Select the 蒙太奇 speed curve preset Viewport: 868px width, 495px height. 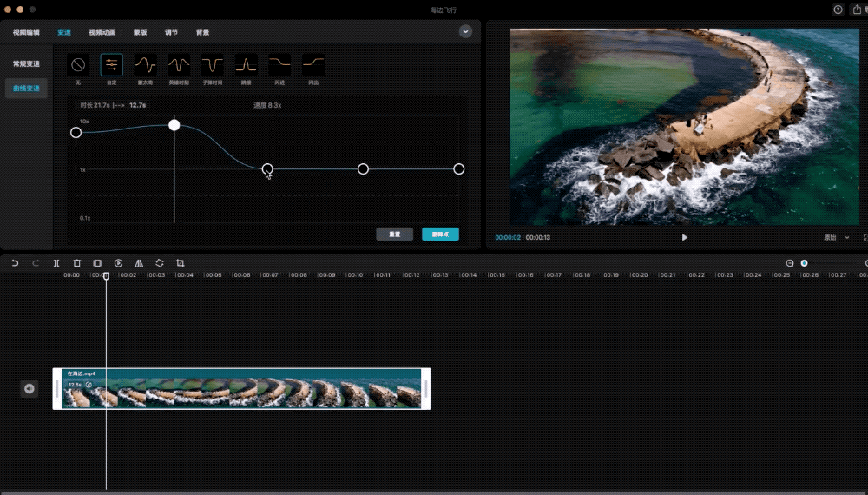click(145, 65)
